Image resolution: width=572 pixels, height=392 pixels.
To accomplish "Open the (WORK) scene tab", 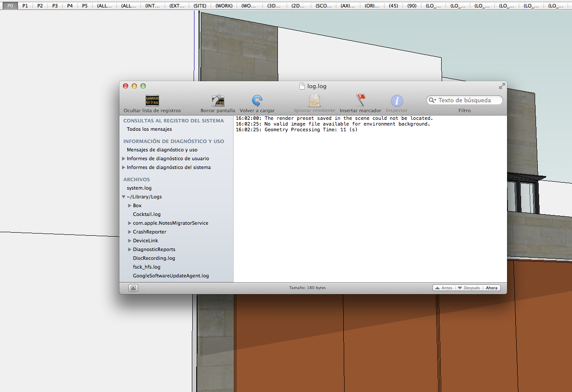I will tap(224, 6).
